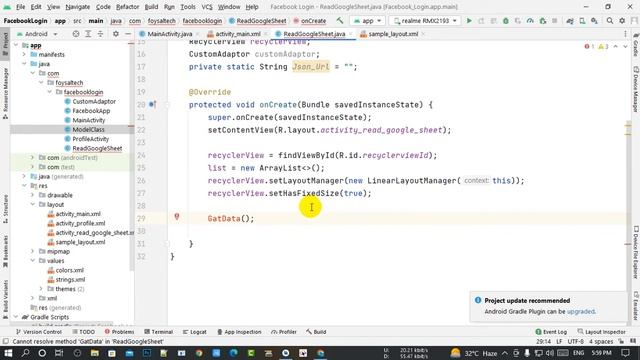640x360 pixels.
Task: Expand the mipmap folder
Action: point(33,251)
